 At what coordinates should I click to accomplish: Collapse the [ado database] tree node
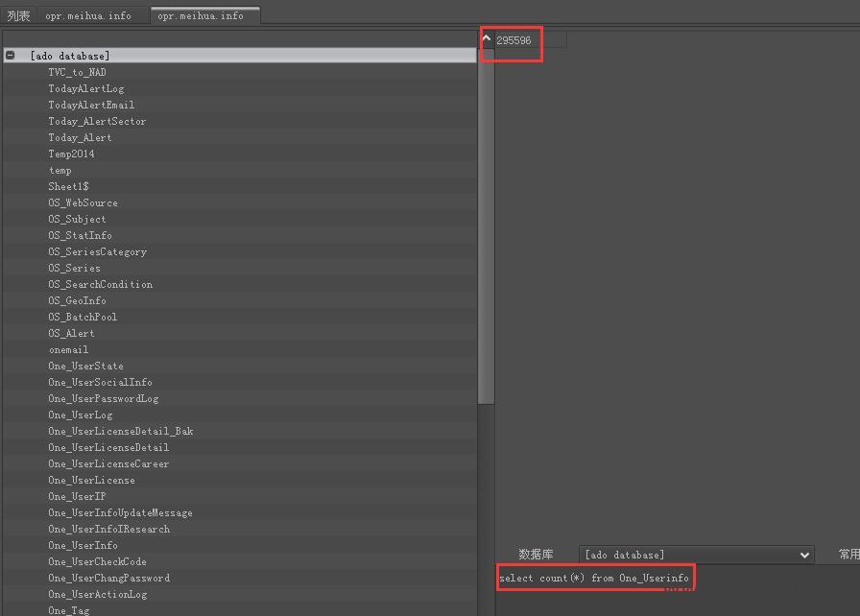pos(10,56)
